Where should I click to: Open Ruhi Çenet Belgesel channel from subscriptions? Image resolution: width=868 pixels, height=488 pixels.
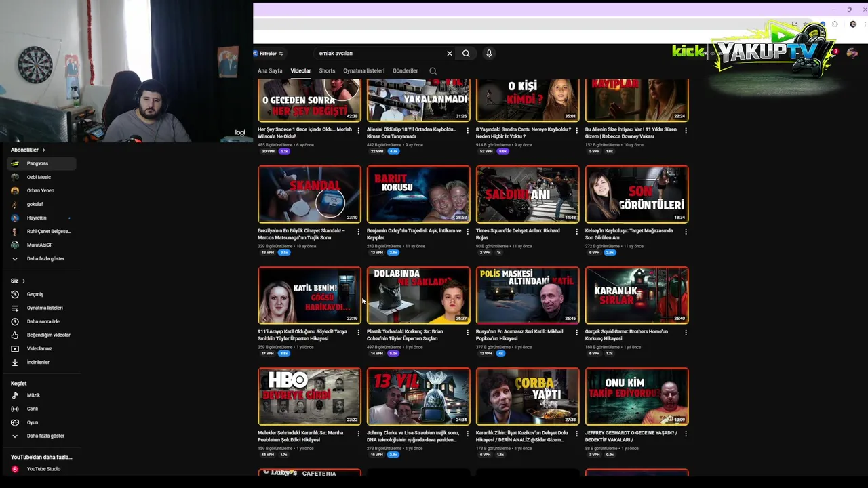(x=42, y=231)
